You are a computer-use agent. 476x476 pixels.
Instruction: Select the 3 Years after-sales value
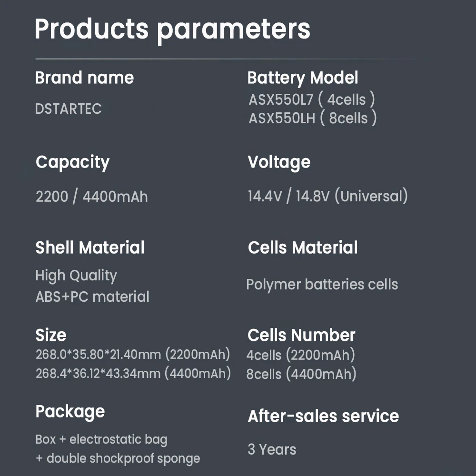click(x=272, y=449)
